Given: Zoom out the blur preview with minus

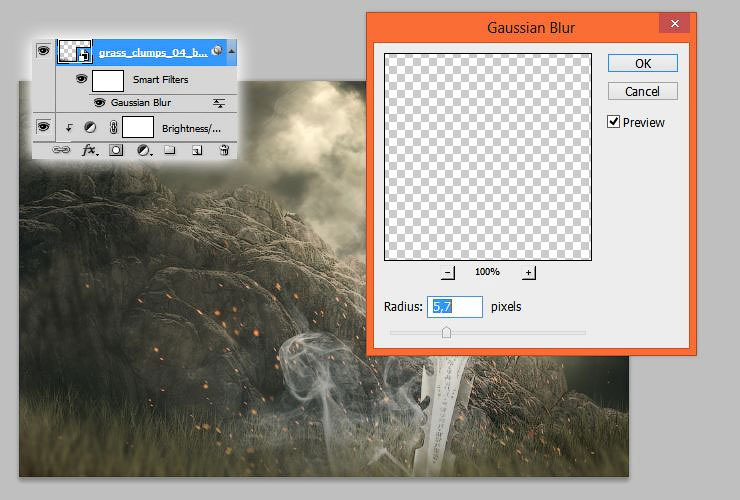Looking at the screenshot, I should tap(448, 272).
